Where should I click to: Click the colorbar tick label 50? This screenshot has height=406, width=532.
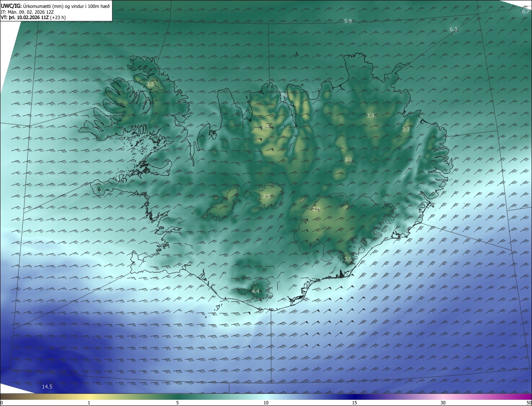529,403
